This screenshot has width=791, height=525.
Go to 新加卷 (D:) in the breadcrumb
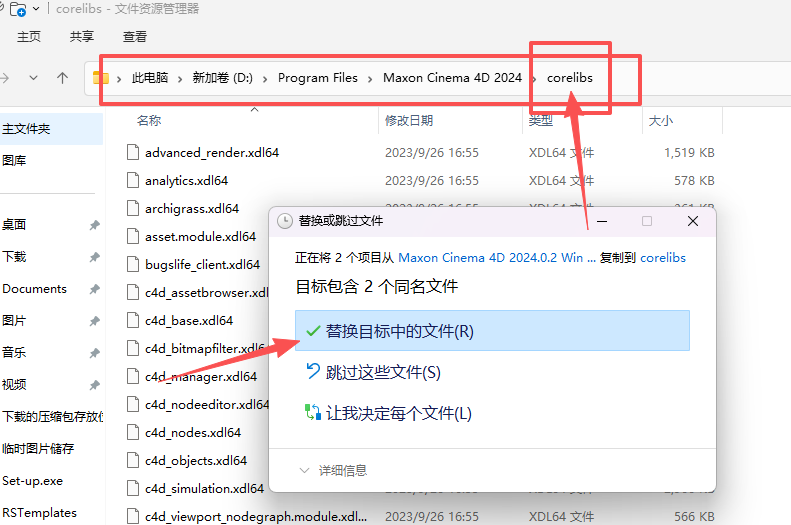(x=222, y=78)
